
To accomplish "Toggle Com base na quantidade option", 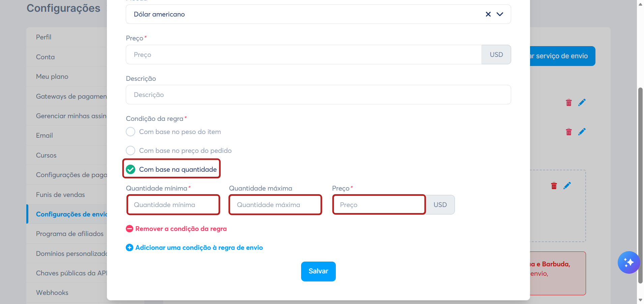I will coord(171,169).
